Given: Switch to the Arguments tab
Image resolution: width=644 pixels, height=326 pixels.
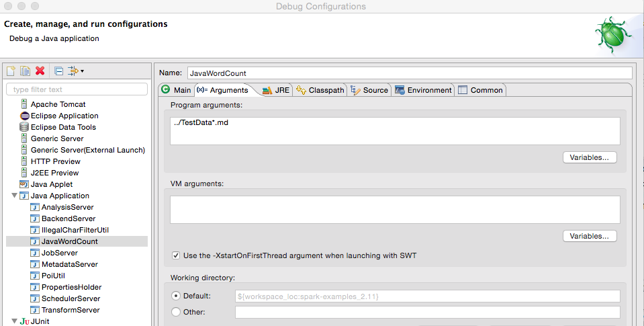Looking at the screenshot, I should point(223,90).
